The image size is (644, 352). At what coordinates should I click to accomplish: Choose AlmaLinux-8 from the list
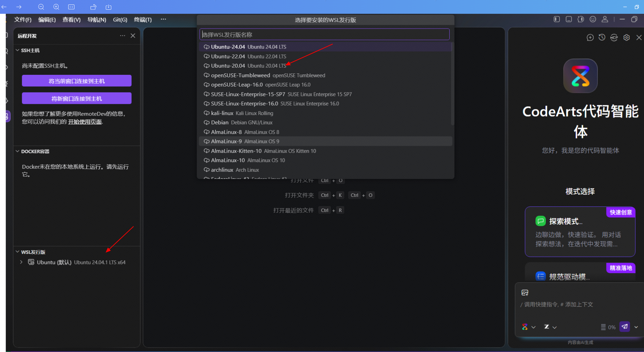coord(325,132)
